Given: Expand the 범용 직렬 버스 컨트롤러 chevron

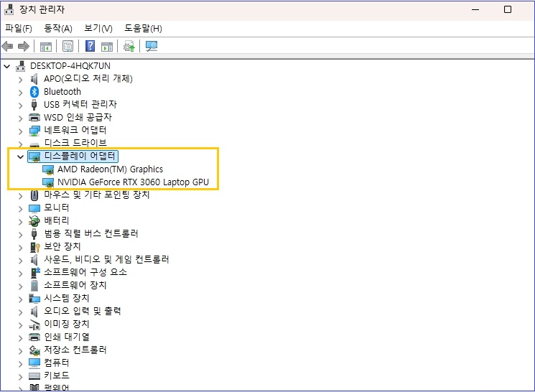Looking at the screenshot, I should (21, 235).
